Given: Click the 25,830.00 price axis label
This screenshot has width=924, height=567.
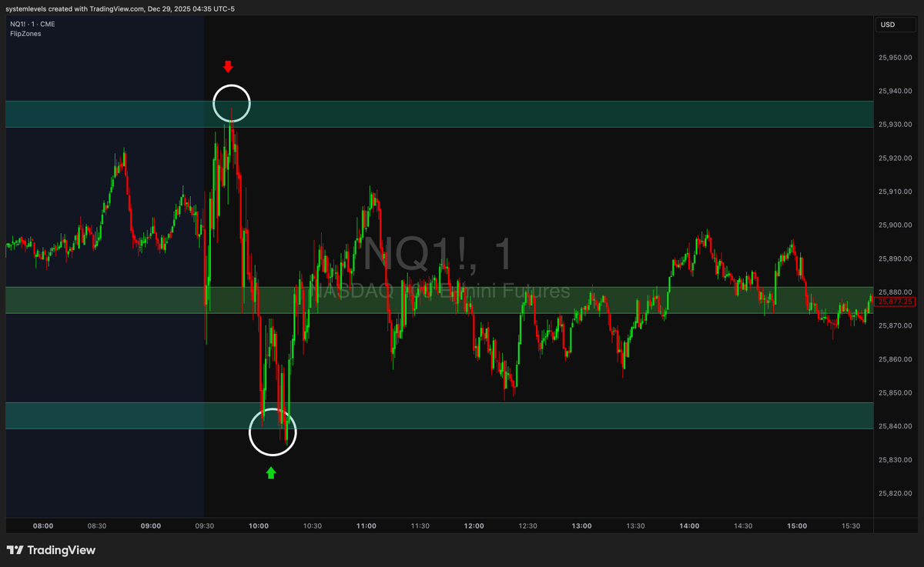Looking at the screenshot, I should 896,460.
